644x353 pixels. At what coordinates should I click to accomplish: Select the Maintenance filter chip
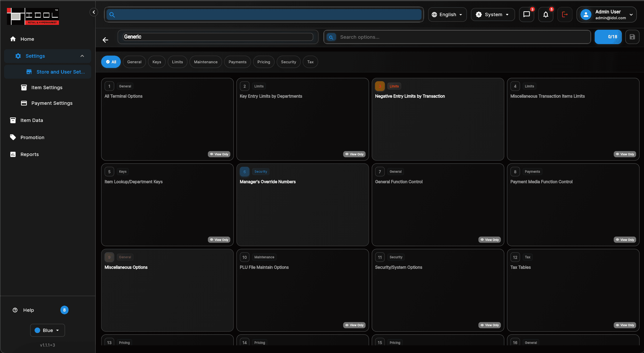206,62
